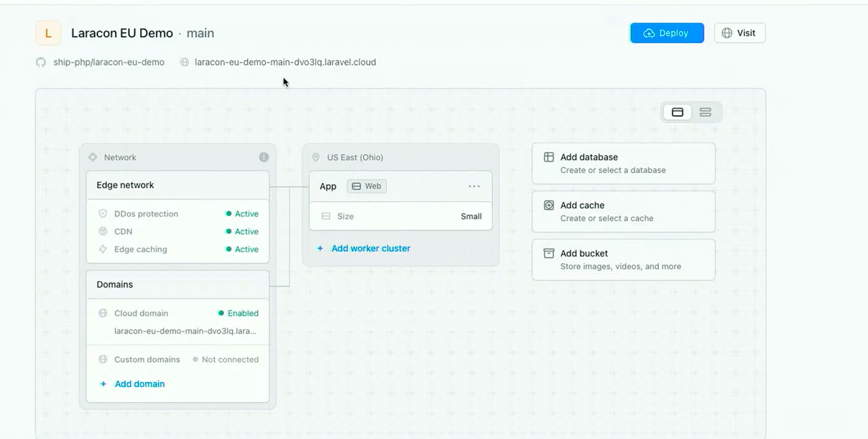Click the US East location pin icon
The height and width of the screenshot is (439, 868).
click(x=316, y=157)
